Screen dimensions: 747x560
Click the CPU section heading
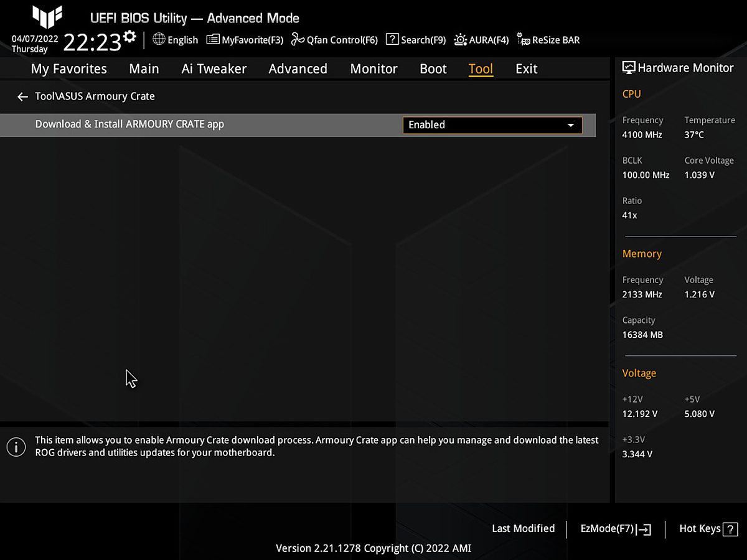tap(631, 95)
